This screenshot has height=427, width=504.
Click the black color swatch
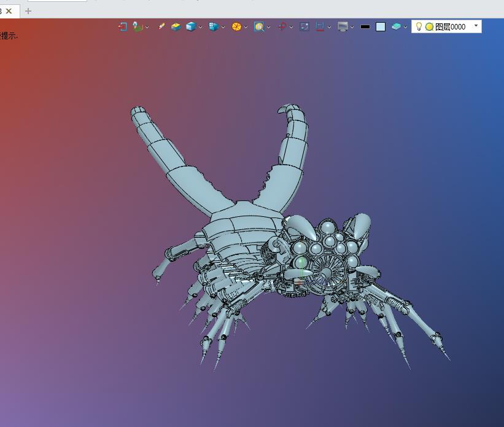[365, 27]
